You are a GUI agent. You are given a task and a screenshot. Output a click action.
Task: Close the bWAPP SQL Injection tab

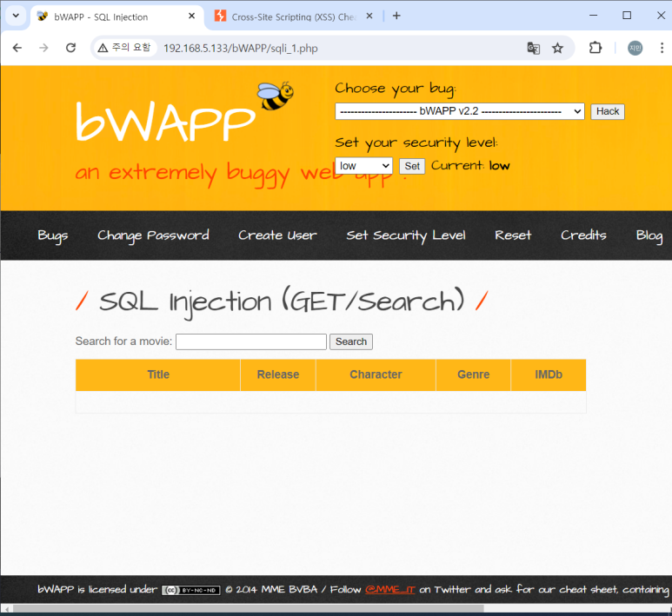point(191,16)
